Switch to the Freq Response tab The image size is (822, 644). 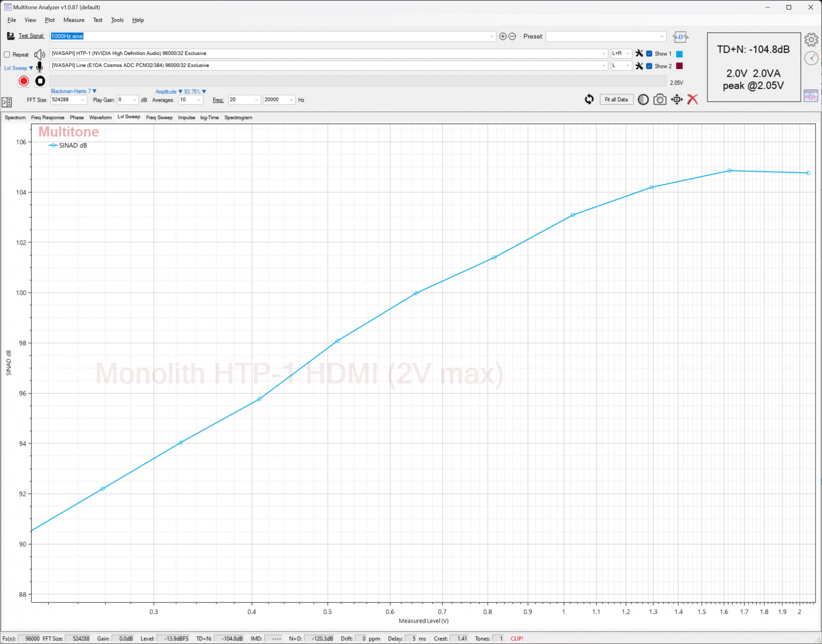(48, 117)
